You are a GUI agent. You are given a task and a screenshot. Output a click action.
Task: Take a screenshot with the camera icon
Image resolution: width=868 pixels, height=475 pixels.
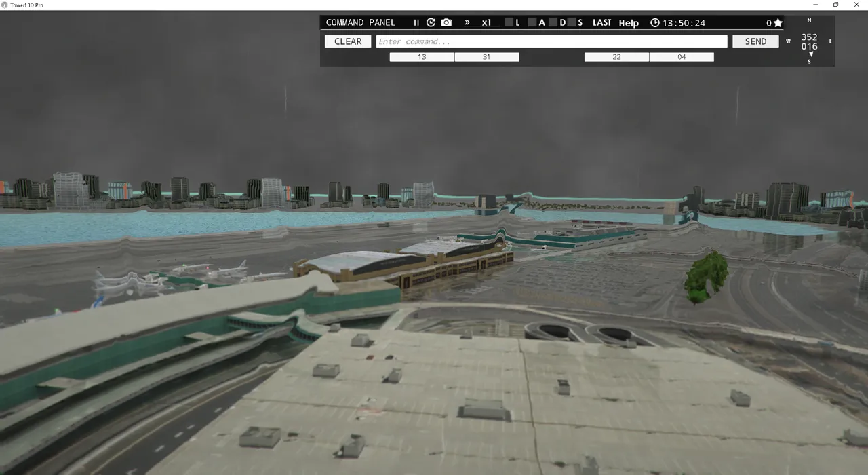(446, 22)
